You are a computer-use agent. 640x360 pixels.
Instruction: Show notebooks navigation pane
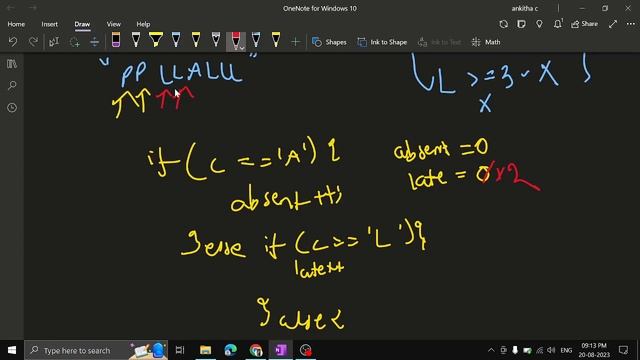point(12,64)
